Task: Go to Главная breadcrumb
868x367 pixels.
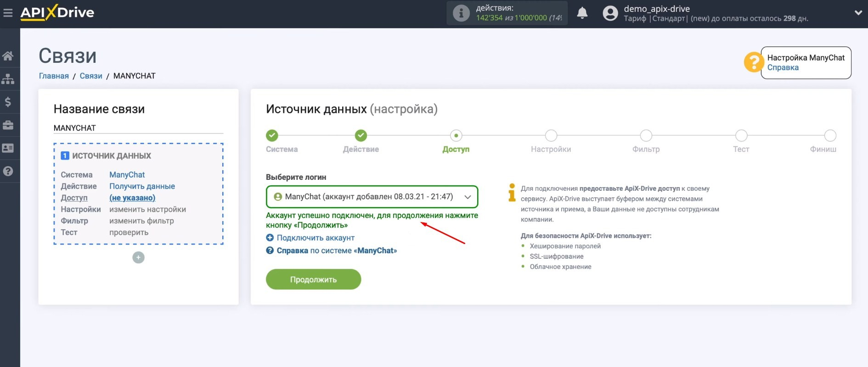Action: (x=54, y=76)
